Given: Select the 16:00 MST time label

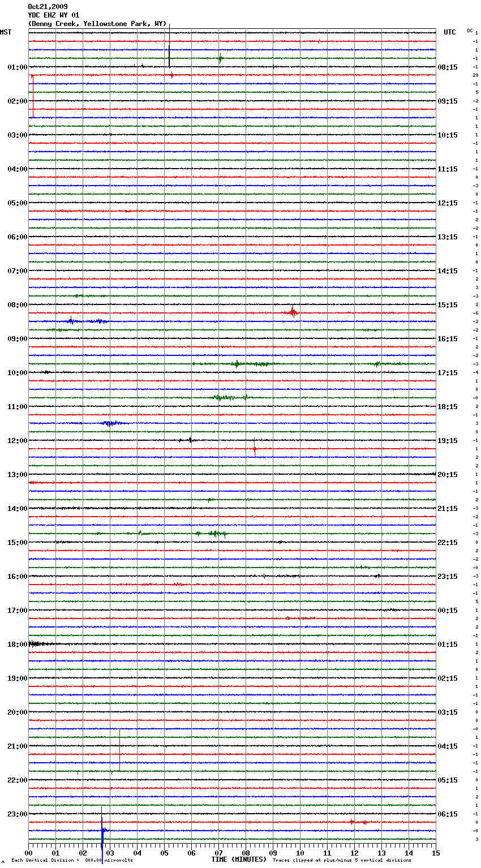Looking at the screenshot, I should [18, 577].
